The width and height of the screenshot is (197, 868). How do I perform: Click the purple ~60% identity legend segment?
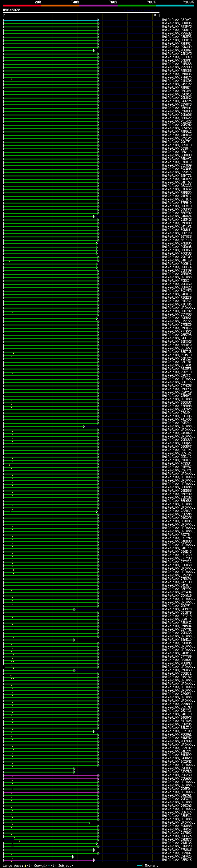(x=98, y=6)
